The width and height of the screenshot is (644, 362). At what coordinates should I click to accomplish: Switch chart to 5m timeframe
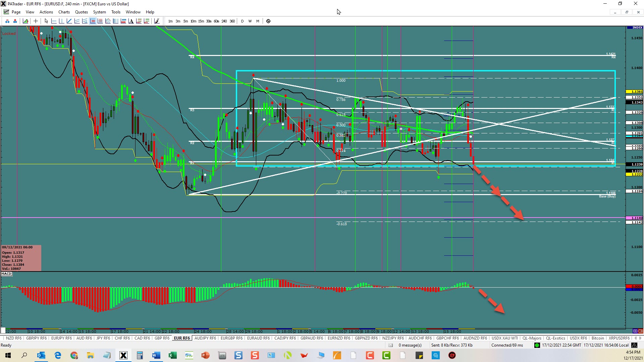pyautogui.click(x=185, y=21)
